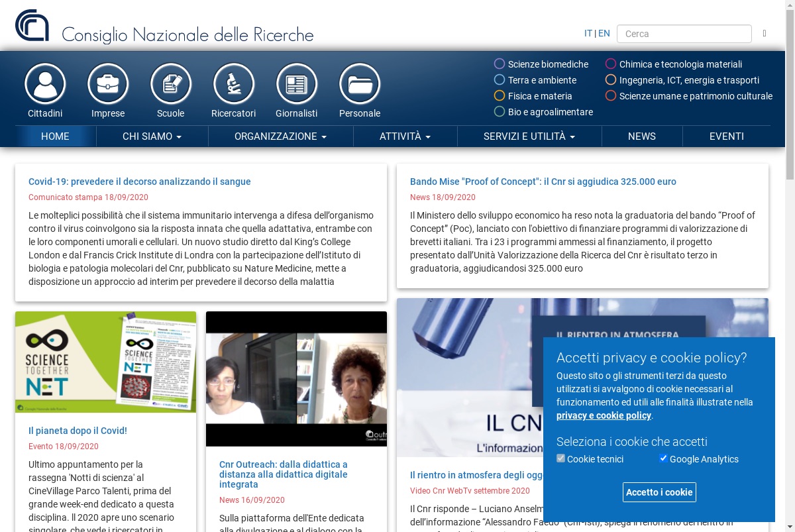Click Chimica e tecnologia materiali label
Viewport: 795px width, 532px height.
pyautogui.click(x=680, y=64)
